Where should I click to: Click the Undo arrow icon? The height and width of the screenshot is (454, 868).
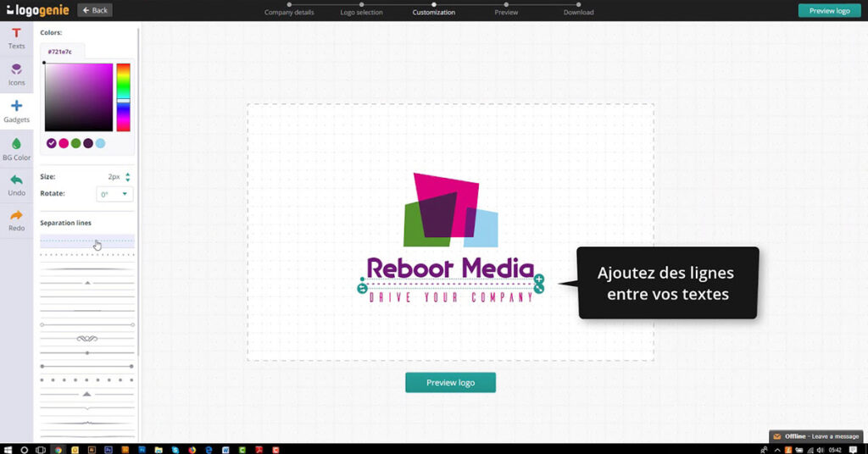[x=16, y=185]
